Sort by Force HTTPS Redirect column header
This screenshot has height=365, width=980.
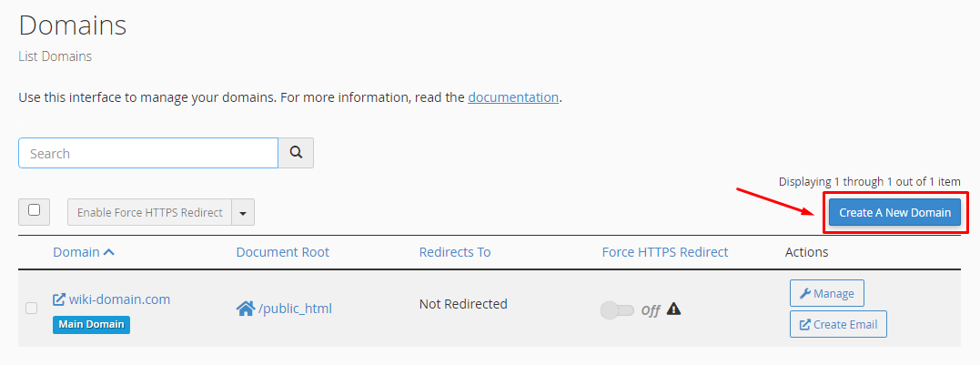click(x=665, y=252)
